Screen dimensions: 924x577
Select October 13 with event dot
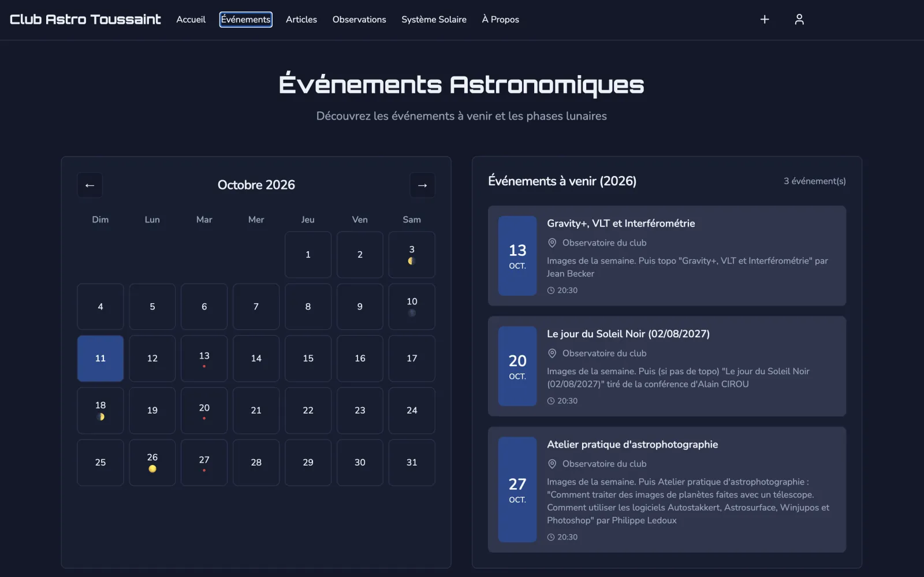pyautogui.click(x=204, y=359)
